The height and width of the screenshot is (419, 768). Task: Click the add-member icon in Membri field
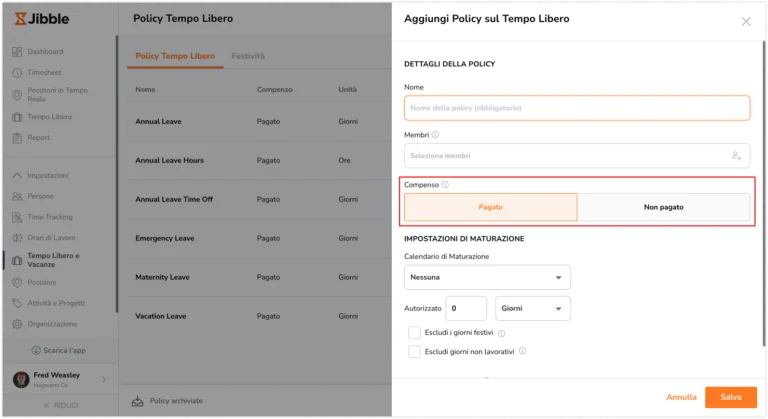(736, 156)
